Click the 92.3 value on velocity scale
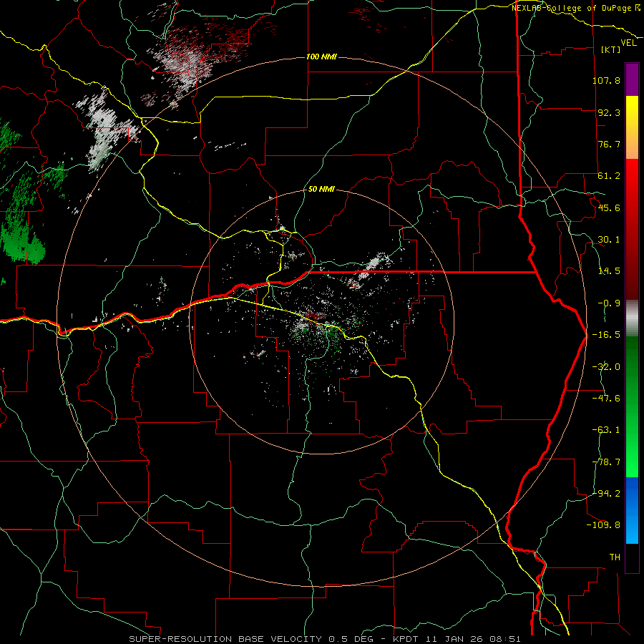 point(609,112)
